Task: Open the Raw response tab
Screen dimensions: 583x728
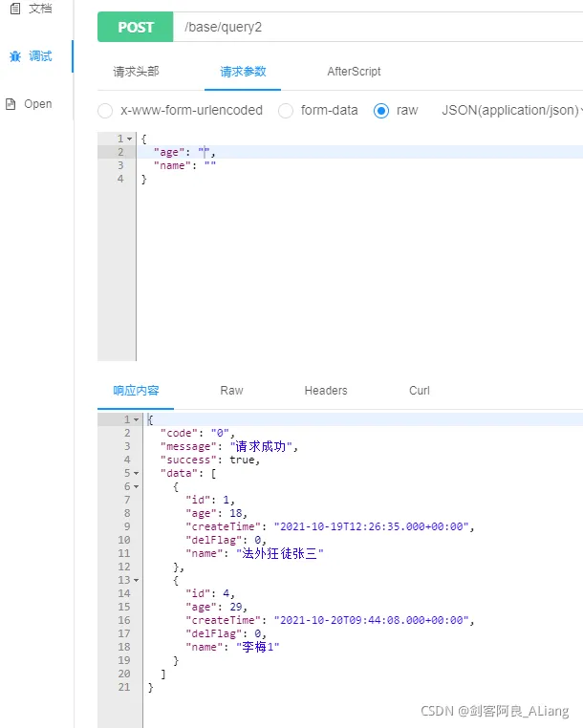Action: coord(231,391)
